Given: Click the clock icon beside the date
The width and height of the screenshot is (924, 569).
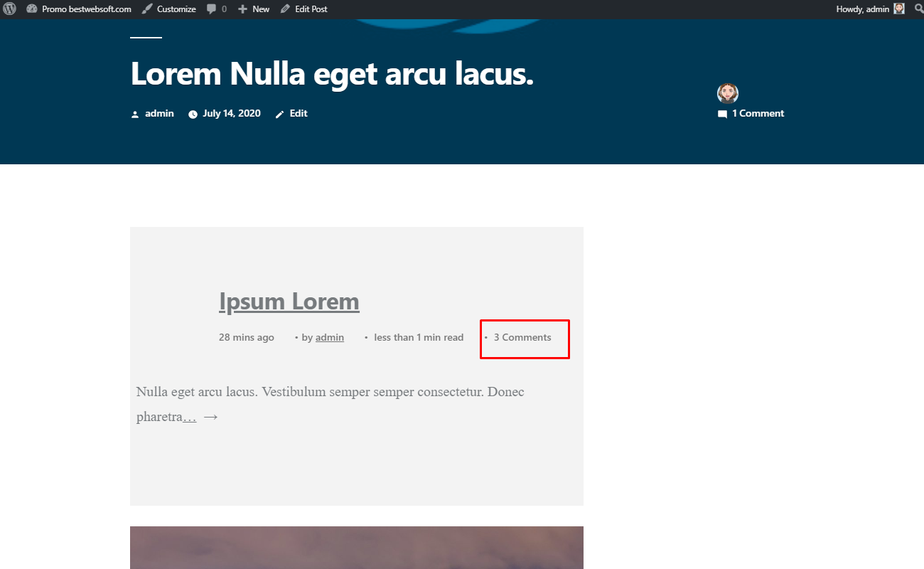Looking at the screenshot, I should click(193, 114).
